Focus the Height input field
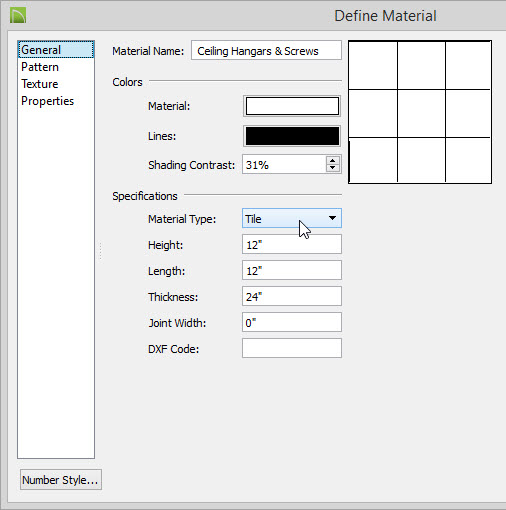Image resolution: width=506 pixels, height=510 pixels. [x=292, y=244]
